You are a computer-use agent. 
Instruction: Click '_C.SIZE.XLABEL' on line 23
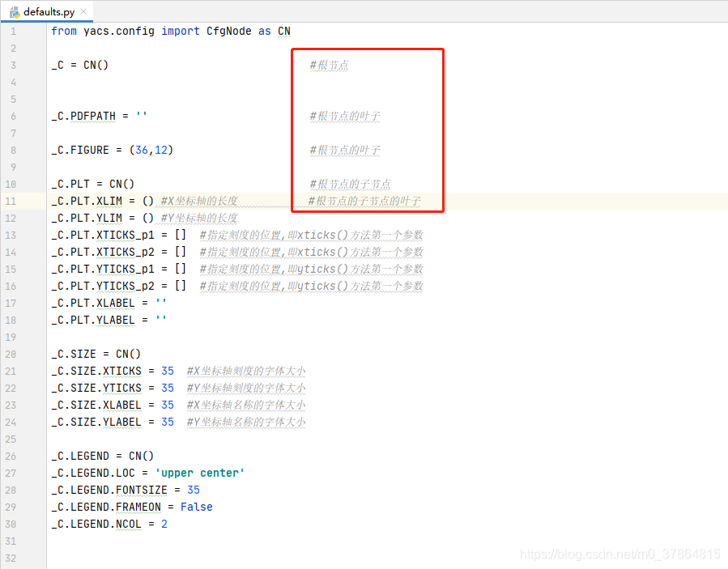96,406
